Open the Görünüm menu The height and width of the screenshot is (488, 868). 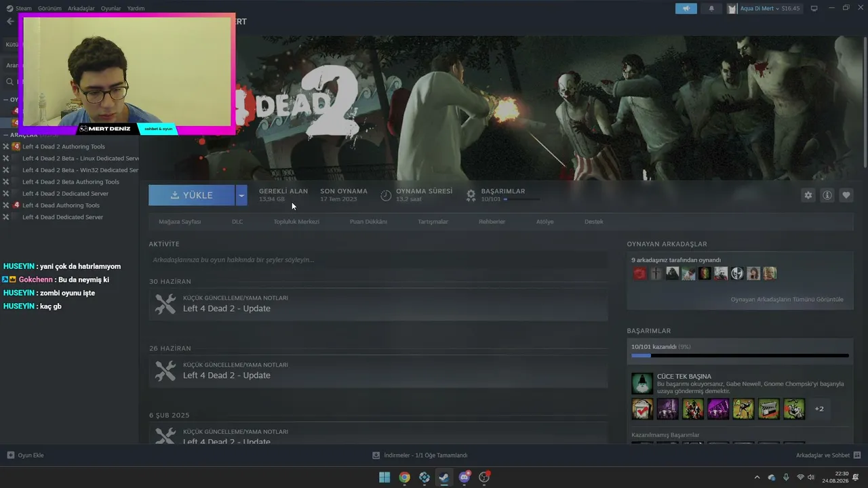pyautogui.click(x=50, y=8)
